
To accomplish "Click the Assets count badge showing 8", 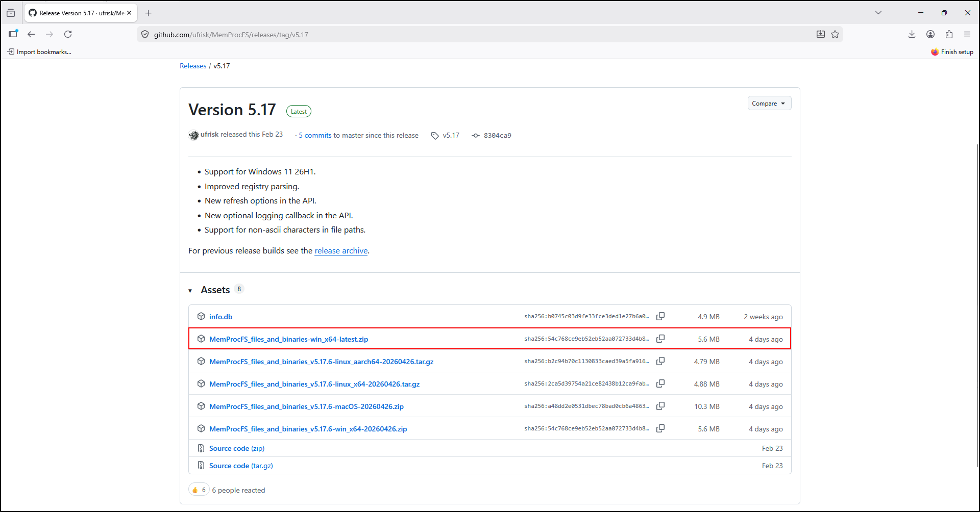I will point(239,289).
